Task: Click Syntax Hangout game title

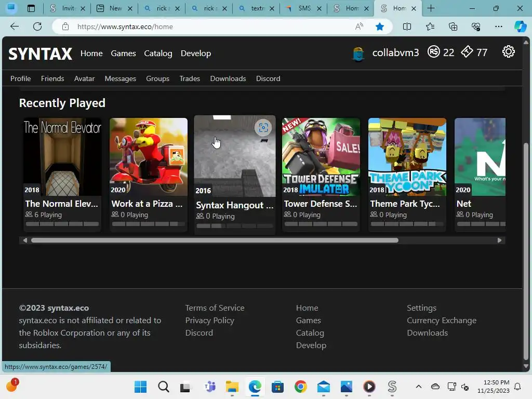Action: pos(235,205)
